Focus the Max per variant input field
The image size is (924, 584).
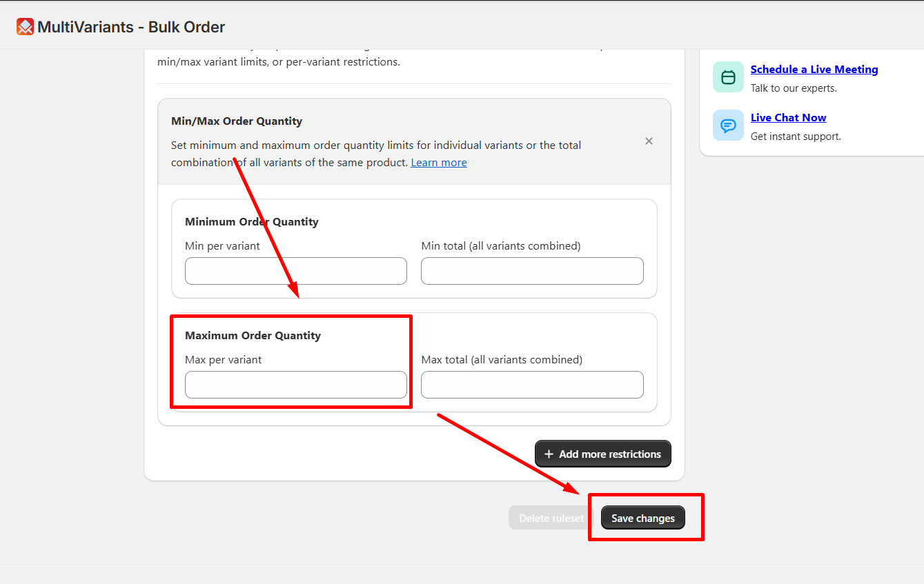(296, 385)
